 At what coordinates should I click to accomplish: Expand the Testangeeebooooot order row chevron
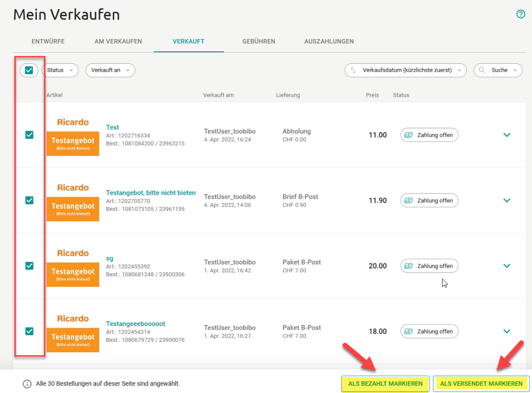click(507, 332)
